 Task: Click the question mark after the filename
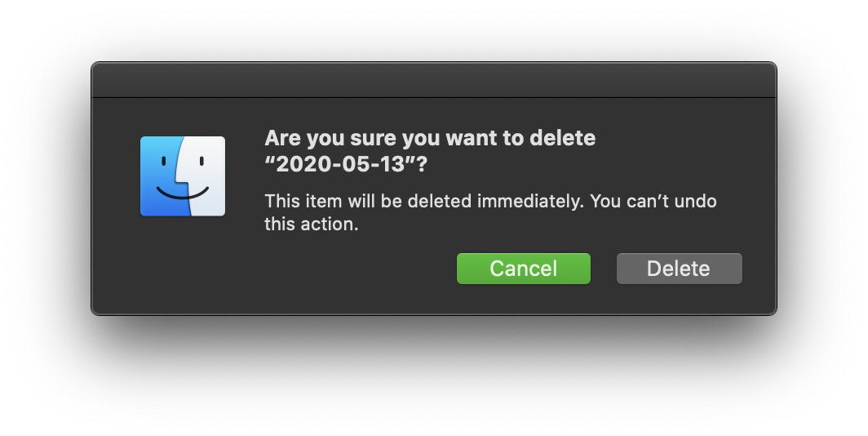coord(423,164)
